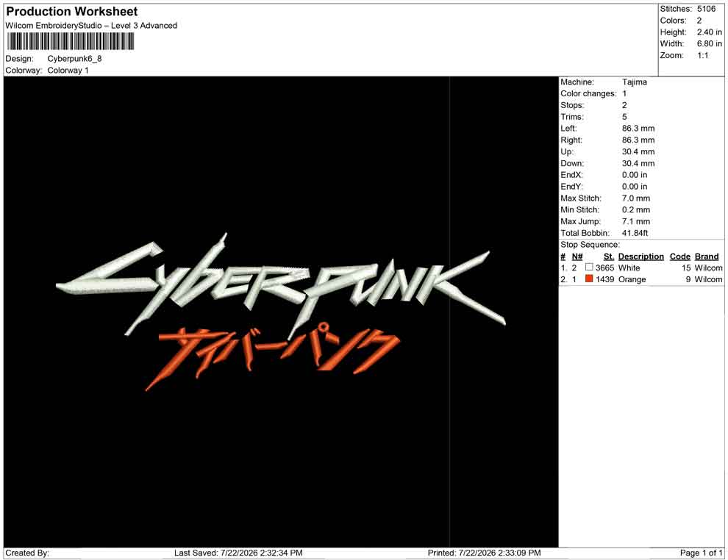
Task: Click the Description column header
Action: click(x=641, y=256)
